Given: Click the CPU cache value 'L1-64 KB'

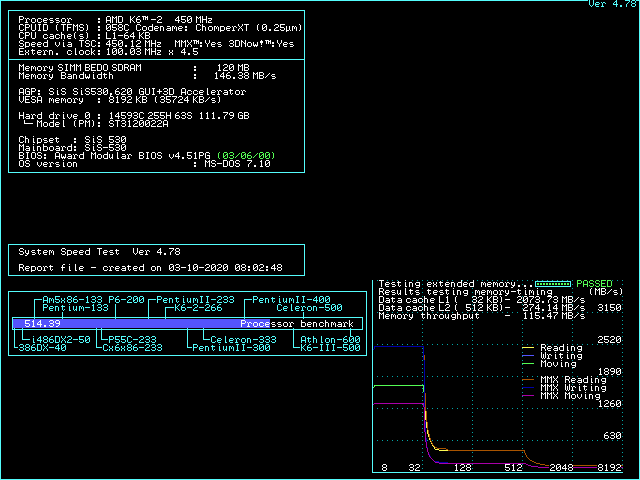Looking at the screenshot, I should tap(128, 36).
